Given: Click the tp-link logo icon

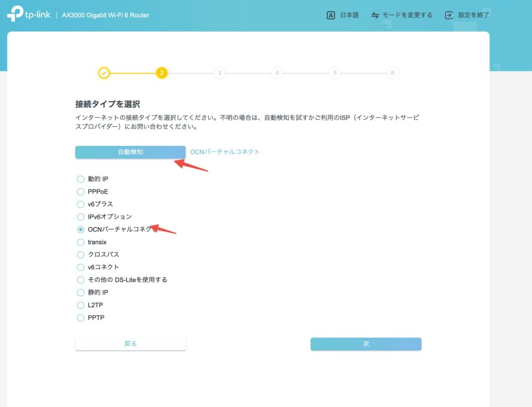Looking at the screenshot, I should point(15,15).
